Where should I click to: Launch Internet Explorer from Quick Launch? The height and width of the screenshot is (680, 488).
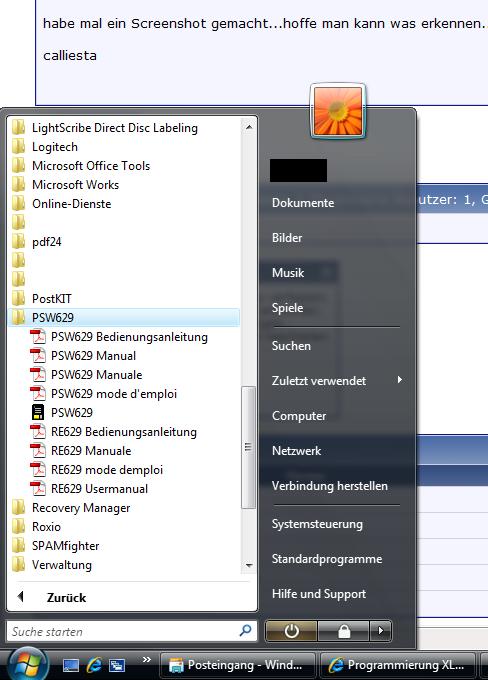click(94, 665)
